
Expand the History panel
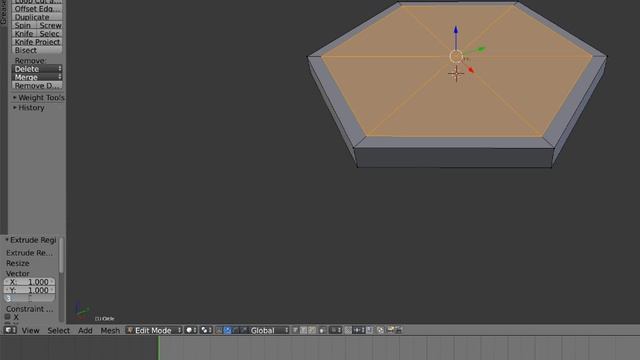click(29, 108)
